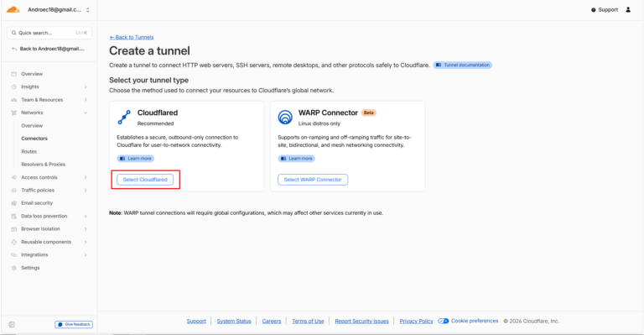Open the Tunnel documentation badge
Screen dimensions: 644x335
coord(463,65)
